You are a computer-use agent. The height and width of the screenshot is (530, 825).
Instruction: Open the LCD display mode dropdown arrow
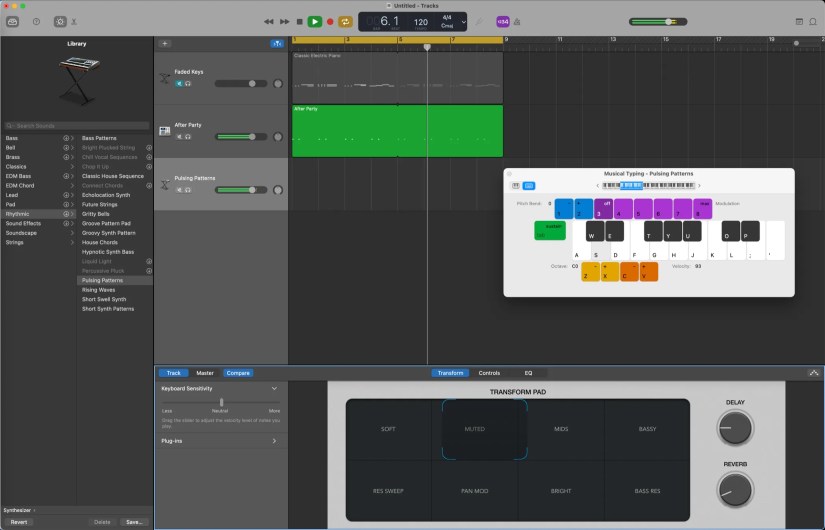point(464,22)
